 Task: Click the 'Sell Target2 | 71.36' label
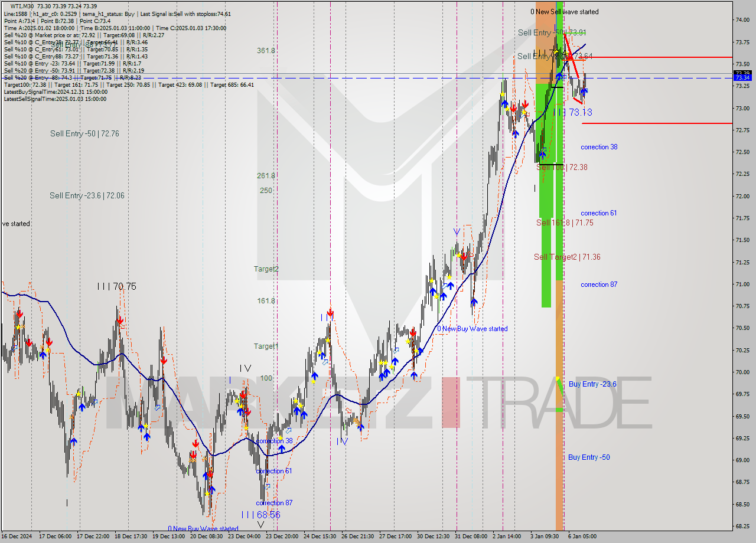(x=567, y=257)
